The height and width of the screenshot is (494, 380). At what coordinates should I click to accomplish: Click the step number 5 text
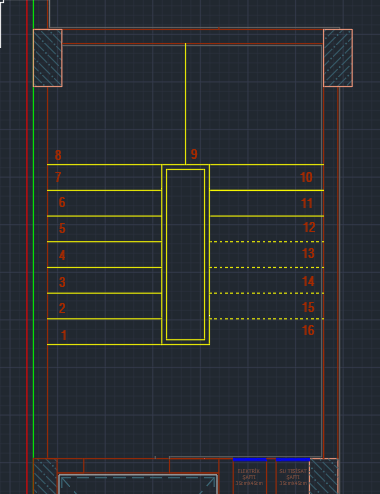(x=62, y=228)
